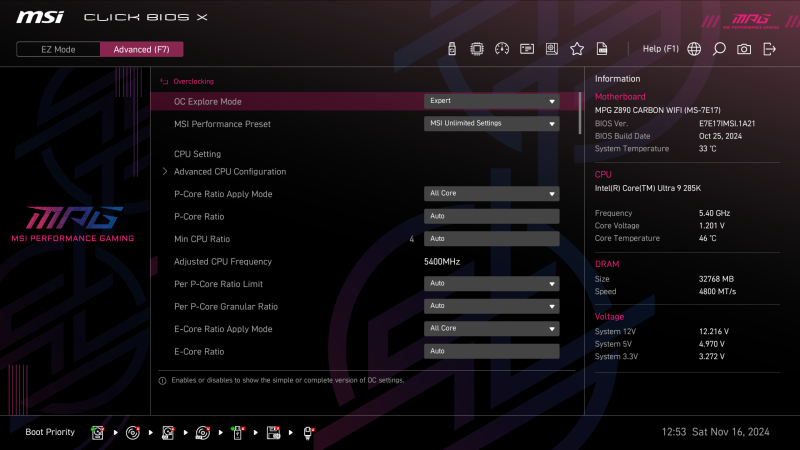Click the exit door icon
Viewport: 800px width, 450px height.
pos(769,49)
